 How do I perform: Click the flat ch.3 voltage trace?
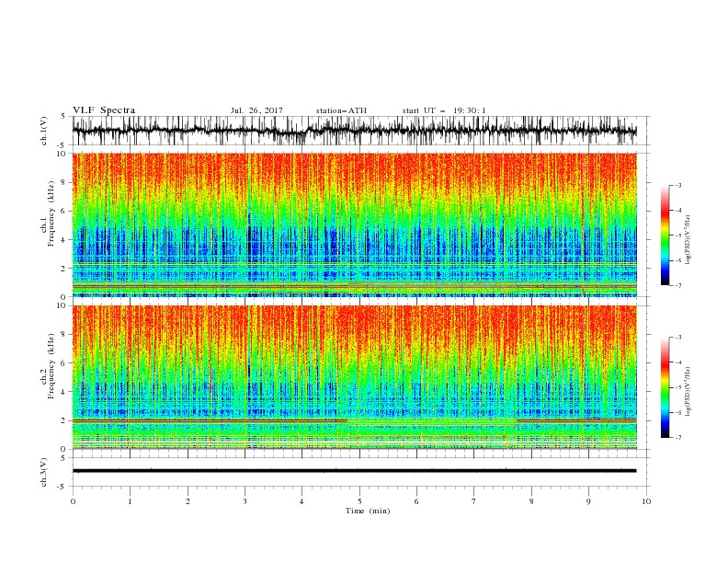pyautogui.click(x=354, y=471)
